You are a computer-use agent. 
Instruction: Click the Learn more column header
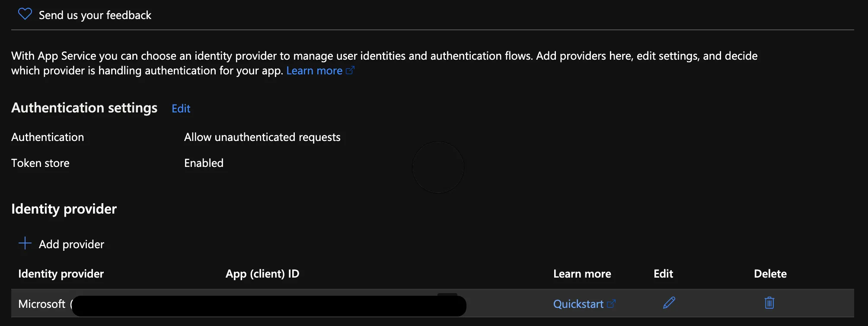pyautogui.click(x=582, y=274)
